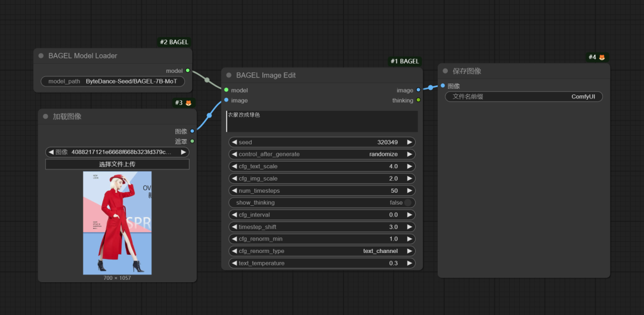Screen dimensions: 644x315
Task: Decrease cfg_text_scale
Action: tap(234, 166)
